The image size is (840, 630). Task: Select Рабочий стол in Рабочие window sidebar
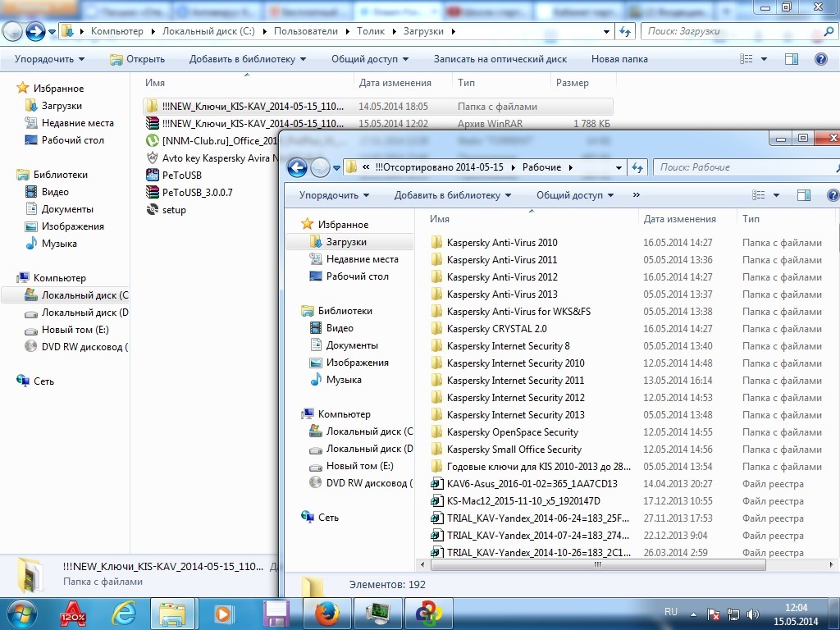click(x=349, y=276)
